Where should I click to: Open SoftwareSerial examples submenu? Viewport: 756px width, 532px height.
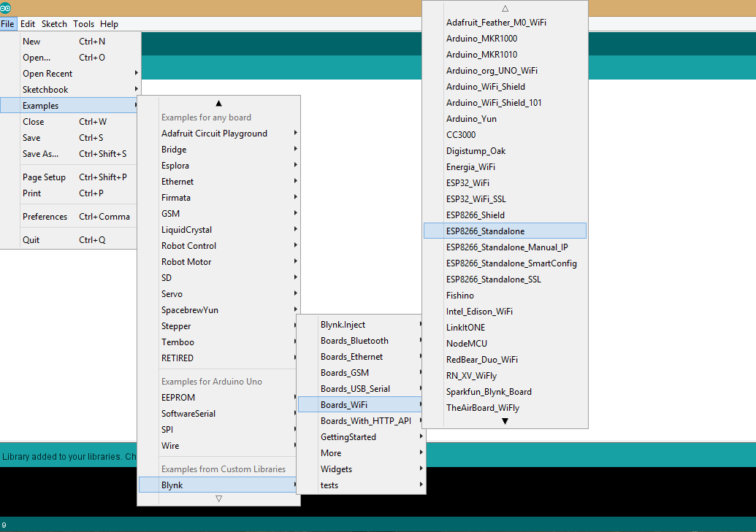point(218,414)
